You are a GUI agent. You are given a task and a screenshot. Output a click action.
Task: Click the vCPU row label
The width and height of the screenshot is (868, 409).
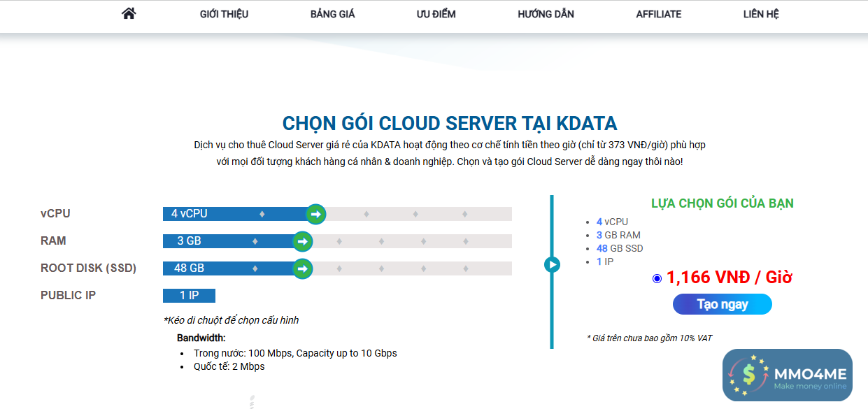click(55, 214)
